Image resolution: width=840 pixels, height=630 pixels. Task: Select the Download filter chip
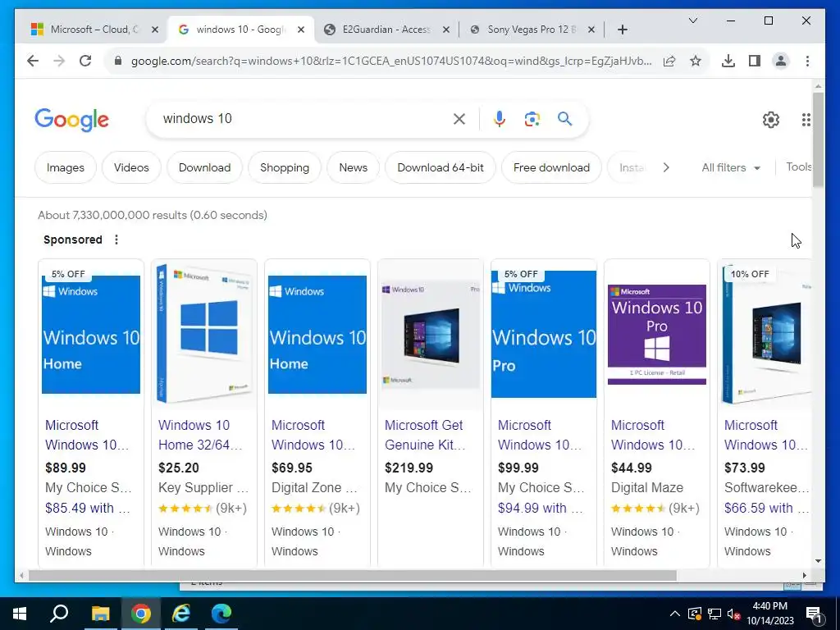(204, 167)
